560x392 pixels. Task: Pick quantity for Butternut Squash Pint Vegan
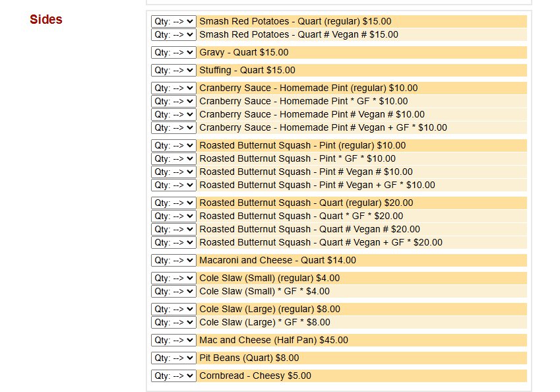173,172
